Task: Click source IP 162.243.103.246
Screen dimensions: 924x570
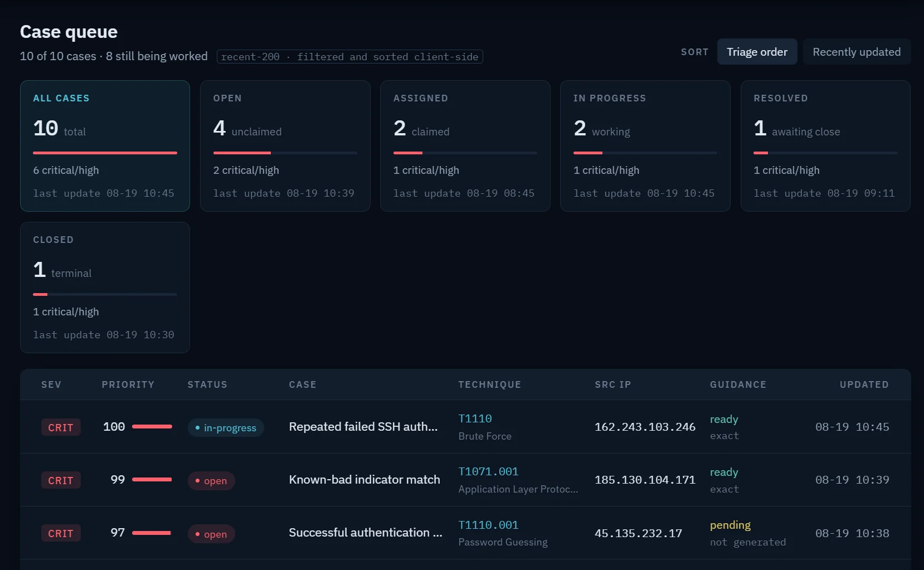Action: [645, 427]
